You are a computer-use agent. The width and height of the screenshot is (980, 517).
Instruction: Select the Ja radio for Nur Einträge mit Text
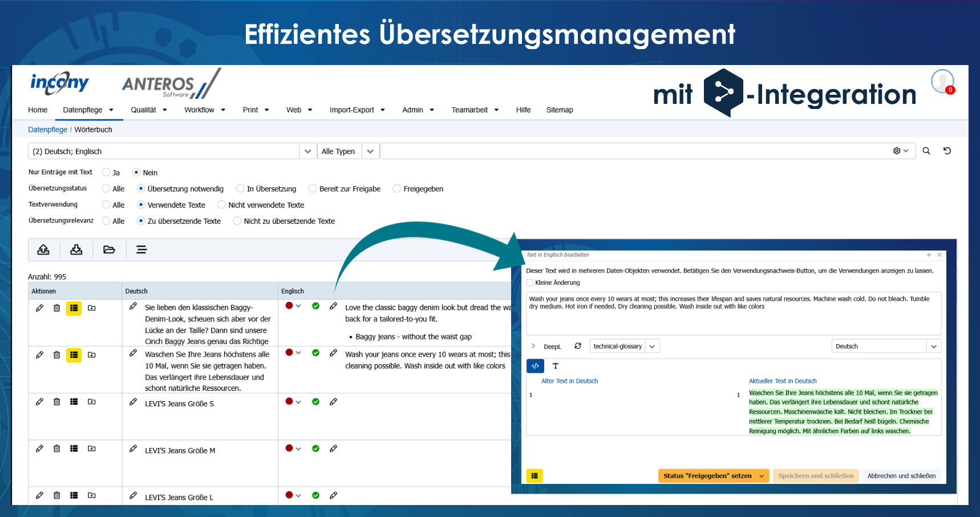(x=106, y=172)
